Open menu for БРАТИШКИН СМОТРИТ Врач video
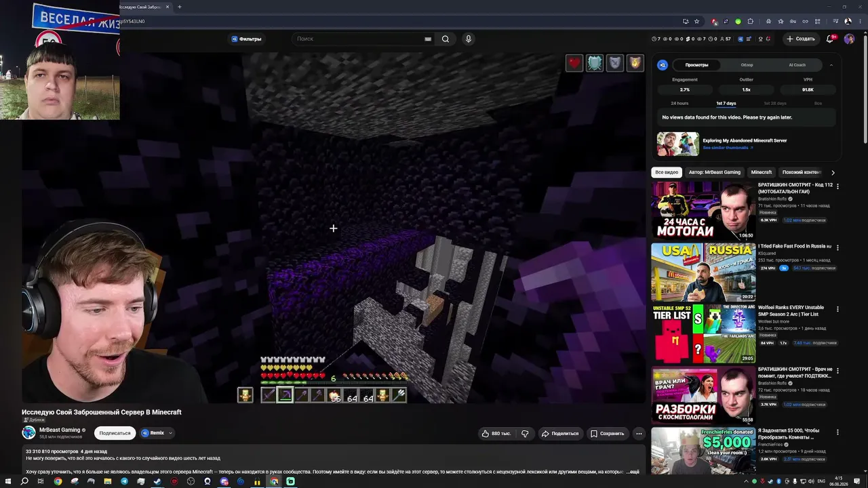This screenshot has width=868, height=488. [x=837, y=371]
